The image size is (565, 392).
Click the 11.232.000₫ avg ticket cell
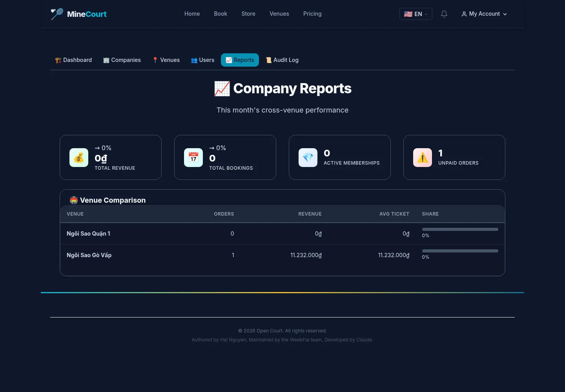[394, 255]
